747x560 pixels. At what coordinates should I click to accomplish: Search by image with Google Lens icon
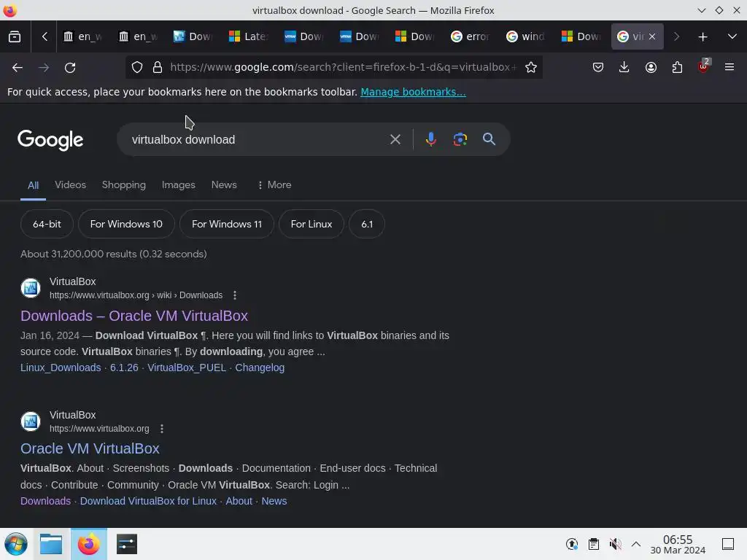click(460, 139)
